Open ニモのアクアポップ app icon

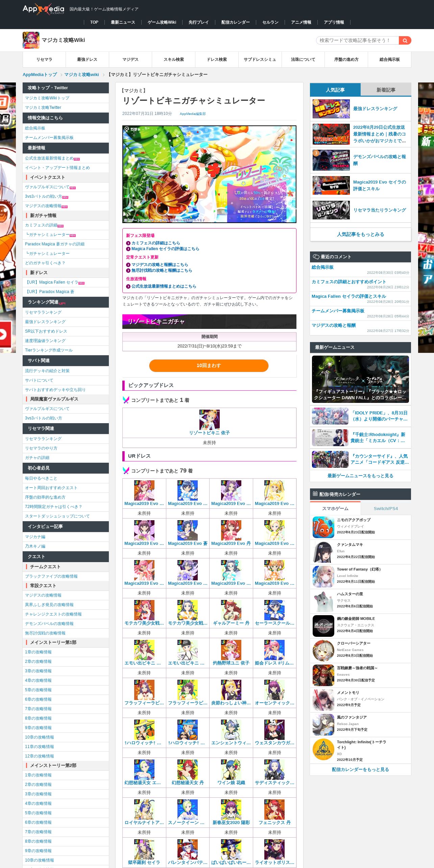[x=323, y=527]
